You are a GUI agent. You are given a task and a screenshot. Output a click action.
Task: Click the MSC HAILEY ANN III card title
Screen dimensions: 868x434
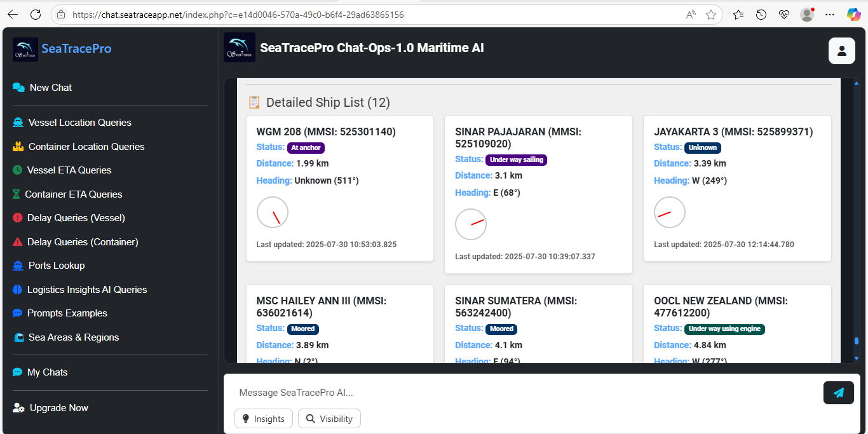[322, 307]
